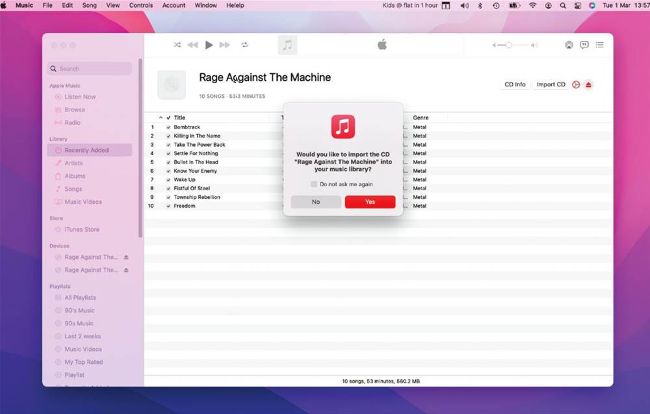Select iTunes Store in sidebar
The height and width of the screenshot is (414, 650).
(82, 229)
